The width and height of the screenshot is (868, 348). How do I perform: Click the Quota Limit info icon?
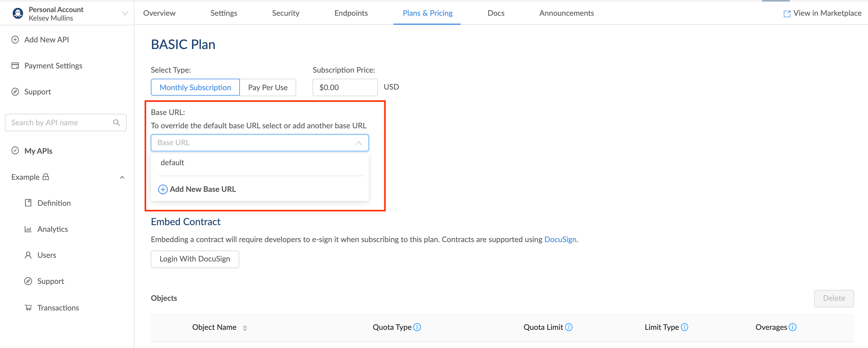click(x=568, y=327)
